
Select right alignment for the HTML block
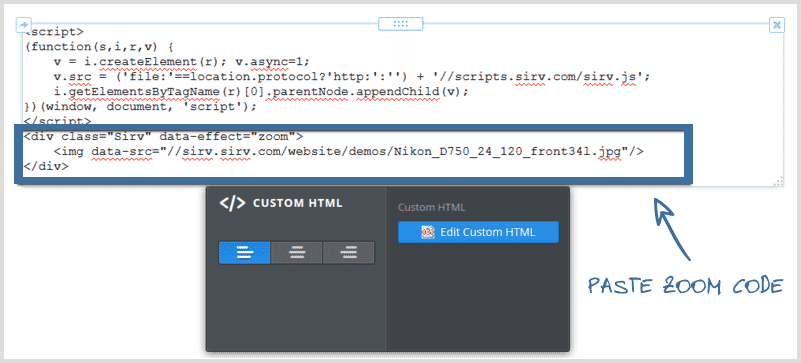349,253
